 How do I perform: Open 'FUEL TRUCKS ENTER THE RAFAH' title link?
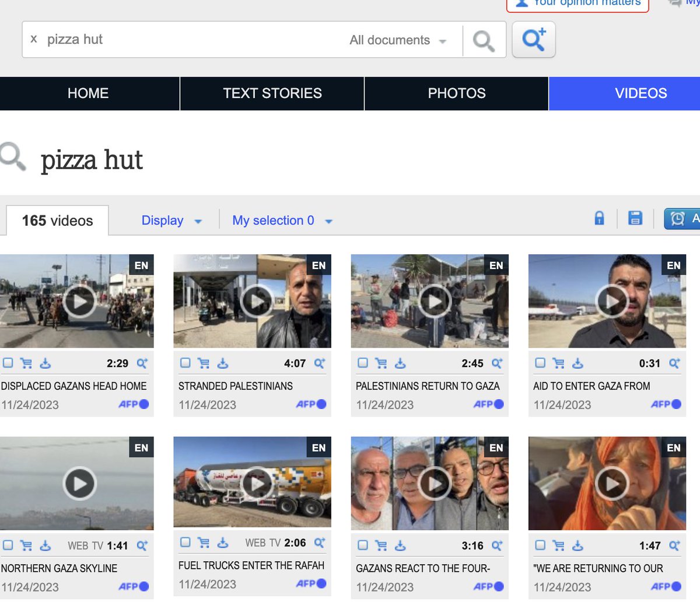click(251, 565)
